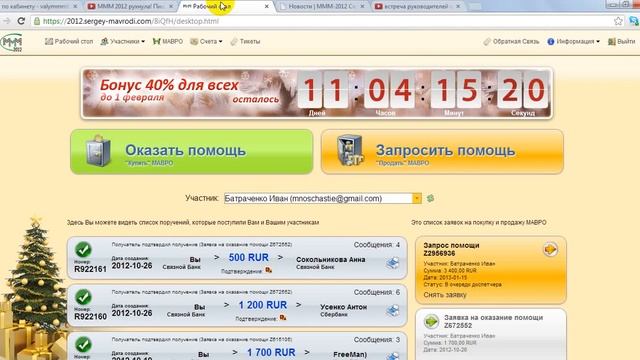Open messages icon for Сокольникова Анна row

pos(393,263)
